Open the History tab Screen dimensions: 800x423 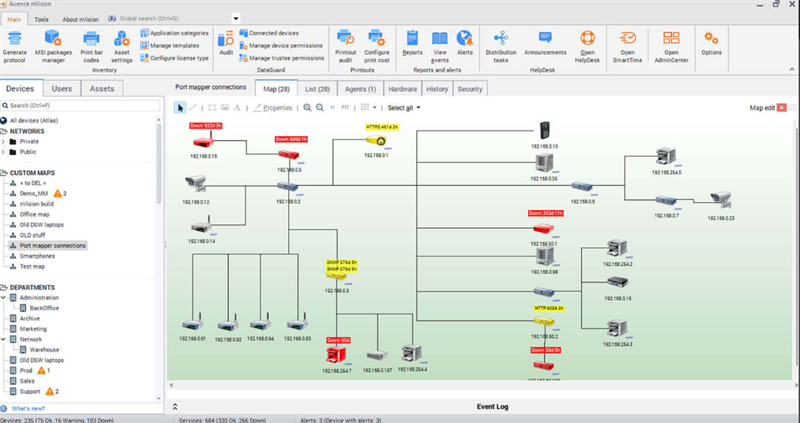437,89
